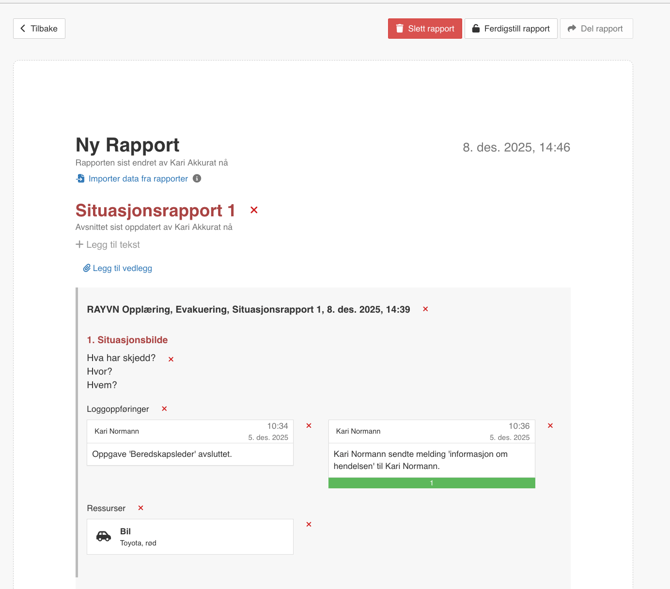
Task: Remove the Loggoppføringer section
Action: coord(164,409)
